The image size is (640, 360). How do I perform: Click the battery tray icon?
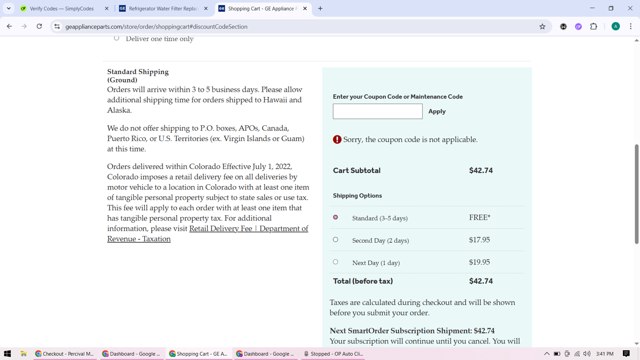pos(557,353)
